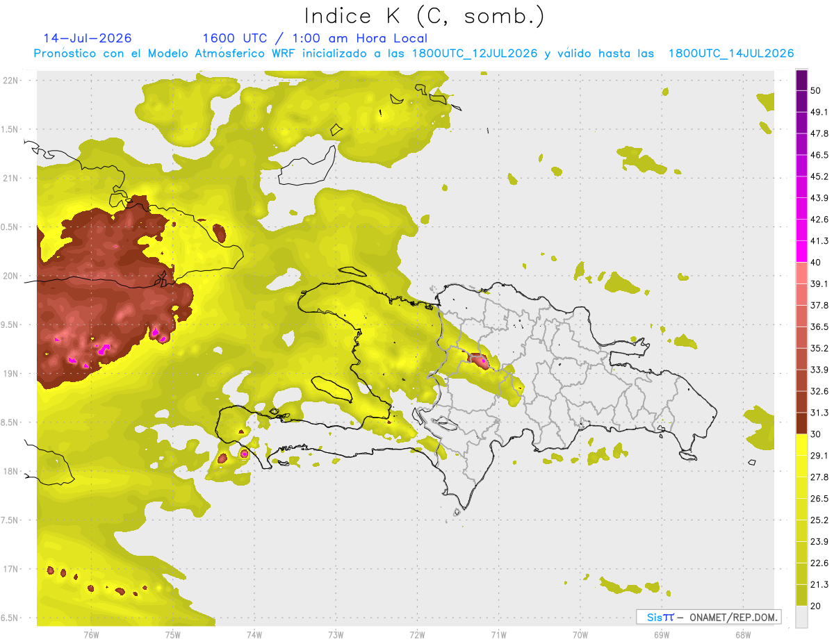This screenshot has width=834, height=644.
Task: Click the '1600 UTC / 1:00 am Hora Local' time
Action: (x=315, y=38)
